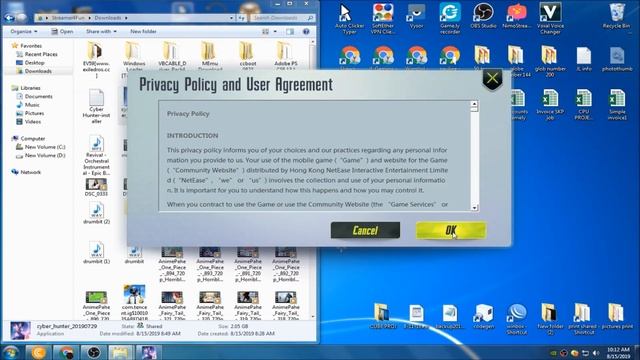Select the Cyber Hunter installer file

coord(96,106)
